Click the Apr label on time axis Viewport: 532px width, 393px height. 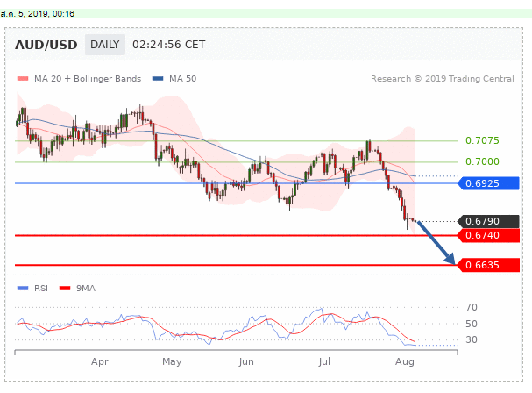point(99,361)
